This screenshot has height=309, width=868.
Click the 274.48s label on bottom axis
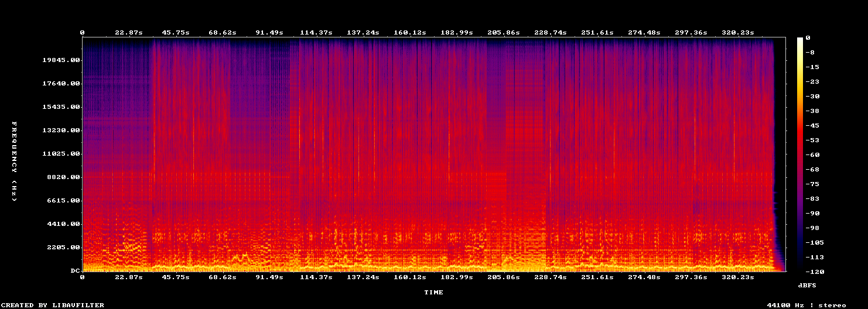tap(644, 277)
